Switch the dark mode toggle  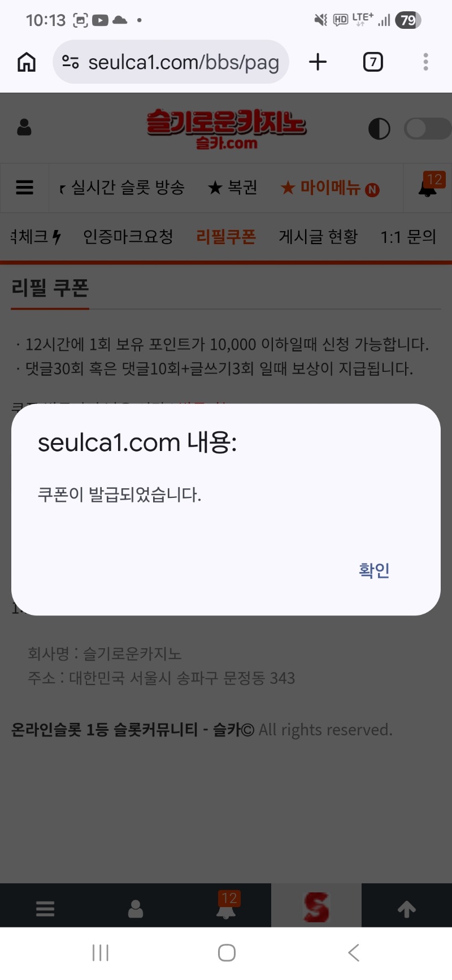427,129
